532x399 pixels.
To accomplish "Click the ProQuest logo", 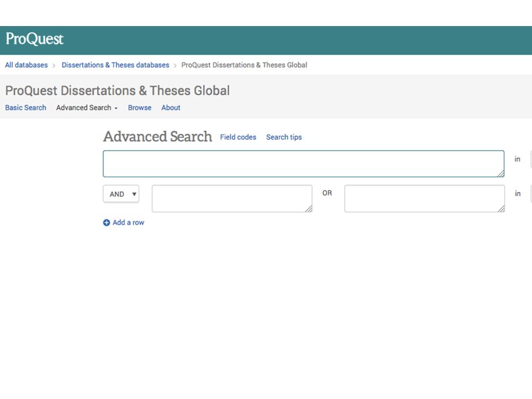I will coord(34,39).
